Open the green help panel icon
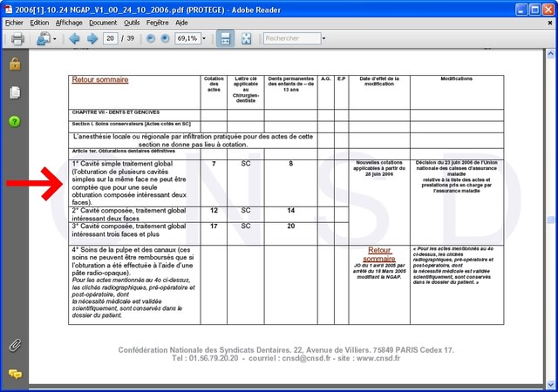Viewport: 558px width, 392px height. pyautogui.click(x=15, y=122)
